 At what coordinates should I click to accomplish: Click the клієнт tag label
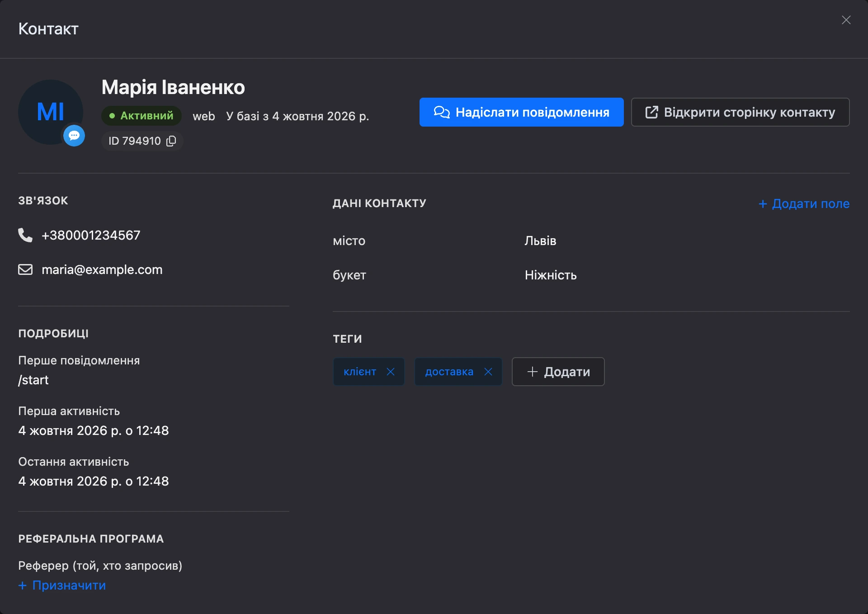360,372
